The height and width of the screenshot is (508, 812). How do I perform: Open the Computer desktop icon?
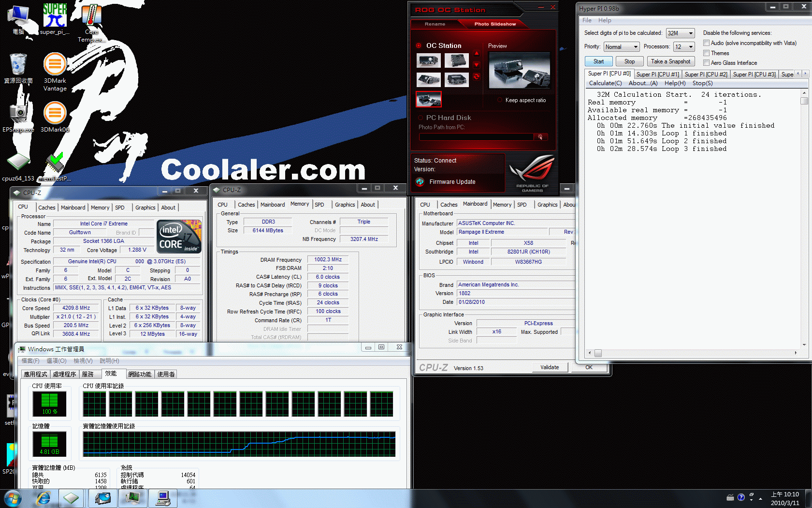18,19
